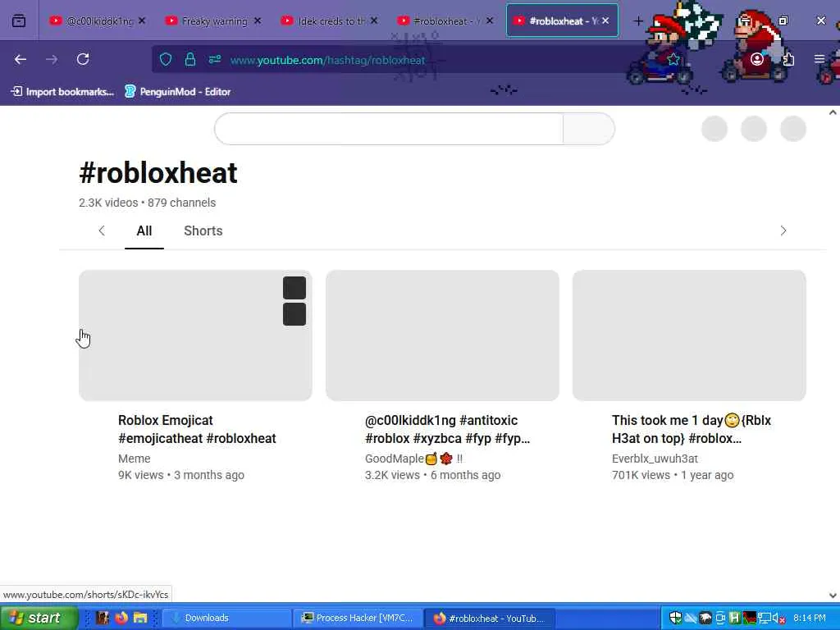The width and height of the screenshot is (840, 630).
Task: Close the 'Freaky warning' tab
Action: coord(258,21)
